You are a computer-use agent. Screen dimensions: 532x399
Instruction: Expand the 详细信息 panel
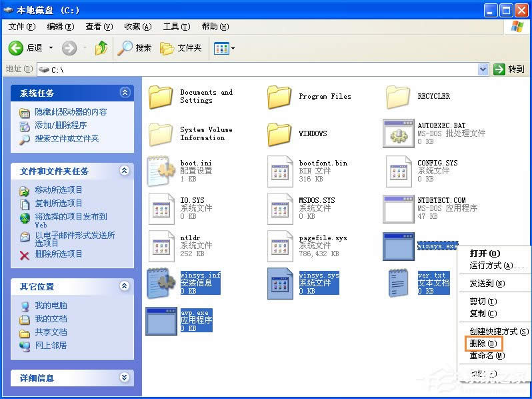click(125, 378)
